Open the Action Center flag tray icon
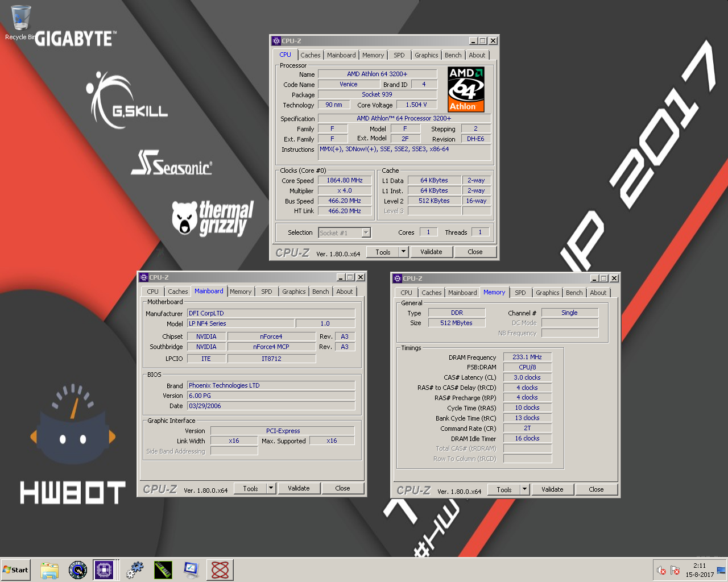 pyautogui.click(x=675, y=570)
